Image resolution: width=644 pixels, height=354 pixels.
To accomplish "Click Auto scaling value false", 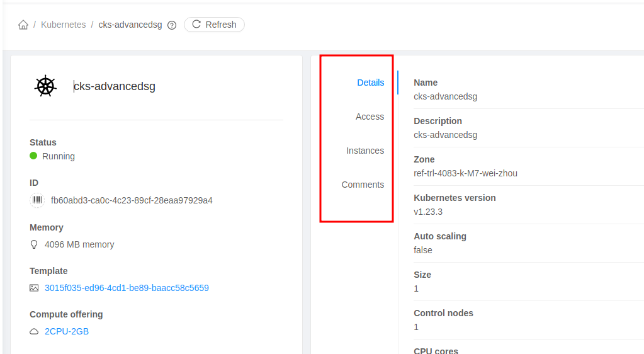I will (x=423, y=250).
